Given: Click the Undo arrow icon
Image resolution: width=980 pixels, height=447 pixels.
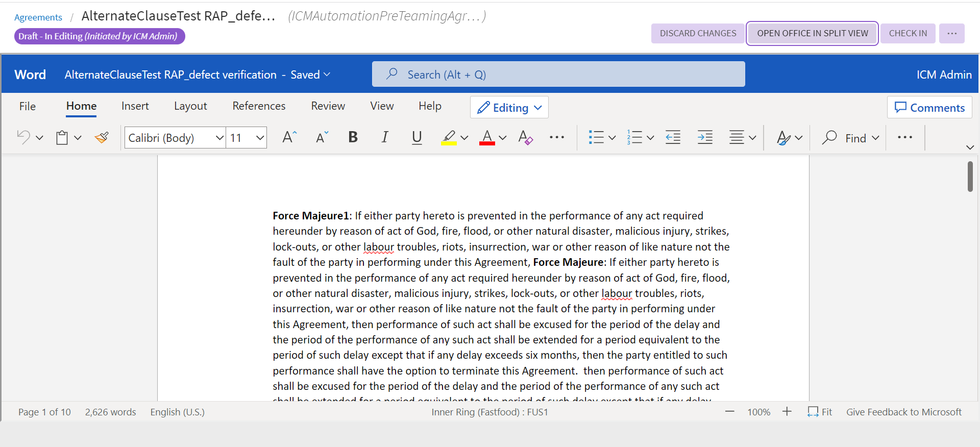Looking at the screenshot, I should coord(23,137).
